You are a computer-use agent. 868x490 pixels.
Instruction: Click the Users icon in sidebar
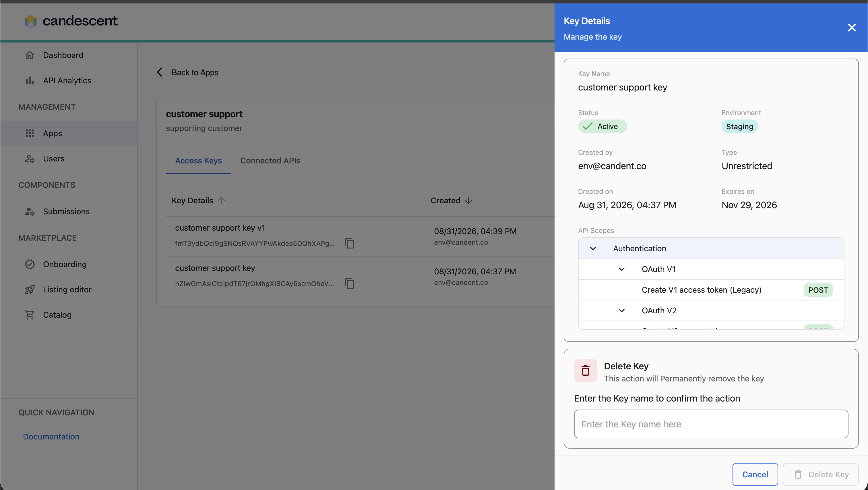(30, 159)
